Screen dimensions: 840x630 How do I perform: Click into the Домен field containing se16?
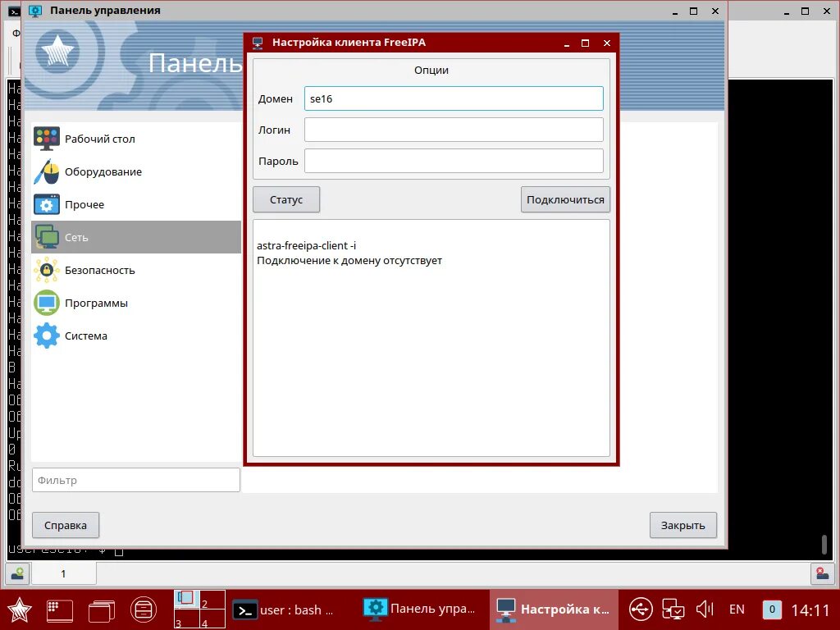tap(454, 98)
